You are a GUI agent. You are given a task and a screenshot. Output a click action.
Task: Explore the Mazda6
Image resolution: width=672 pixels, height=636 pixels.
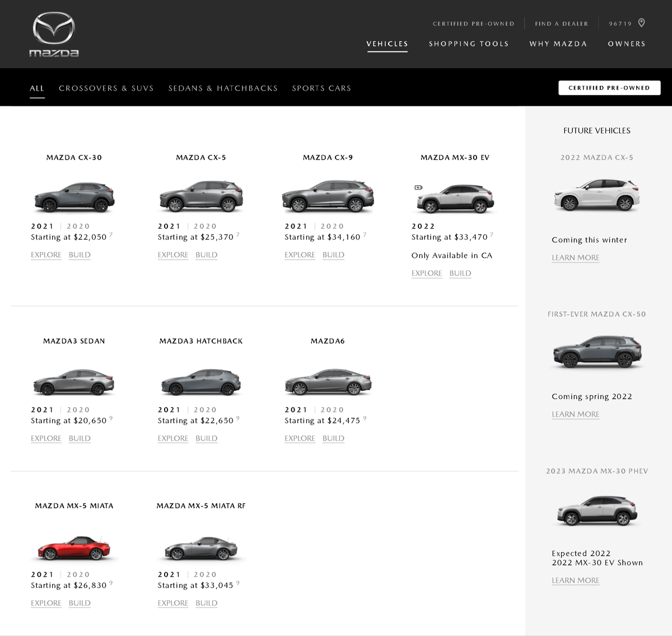[x=300, y=438]
